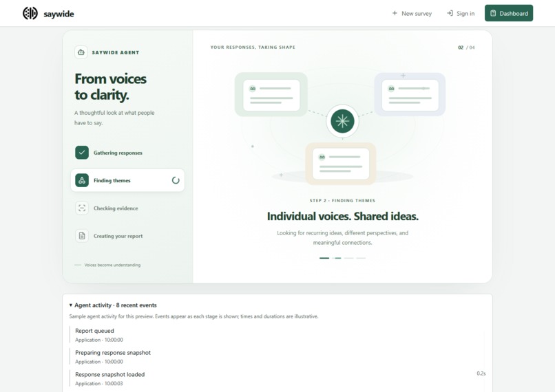Click the '0.2s' duration value
This screenshot has width=555, height=392.
click(x=481, y=373)
